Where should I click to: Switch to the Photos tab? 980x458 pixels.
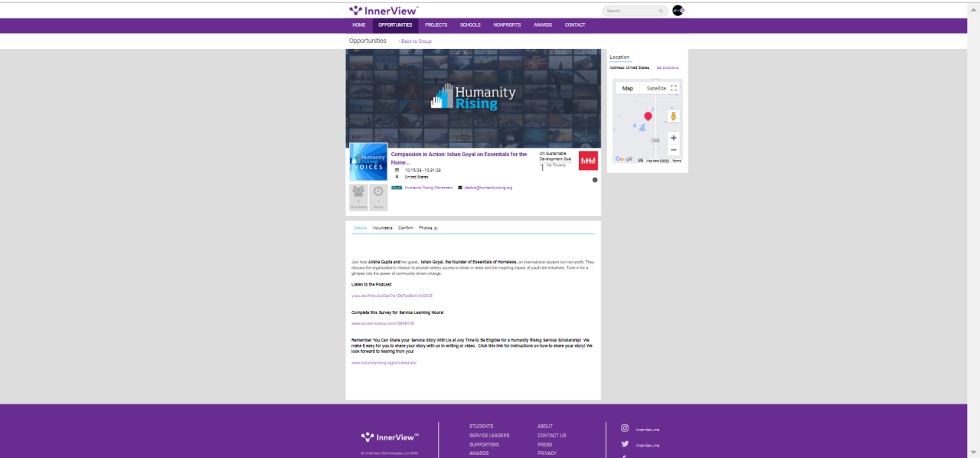tap(428, 228)
